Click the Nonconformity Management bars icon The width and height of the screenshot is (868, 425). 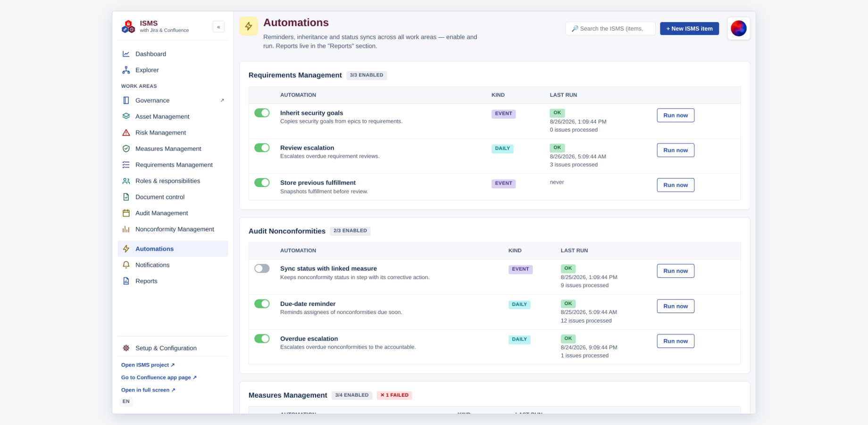click(x=126, y=229)
